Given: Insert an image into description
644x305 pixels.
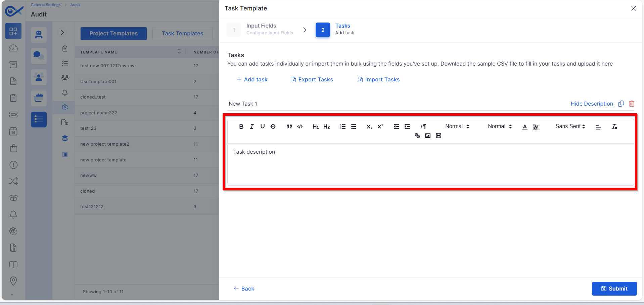Looking at the screenshot, I should tap(428, 136).
